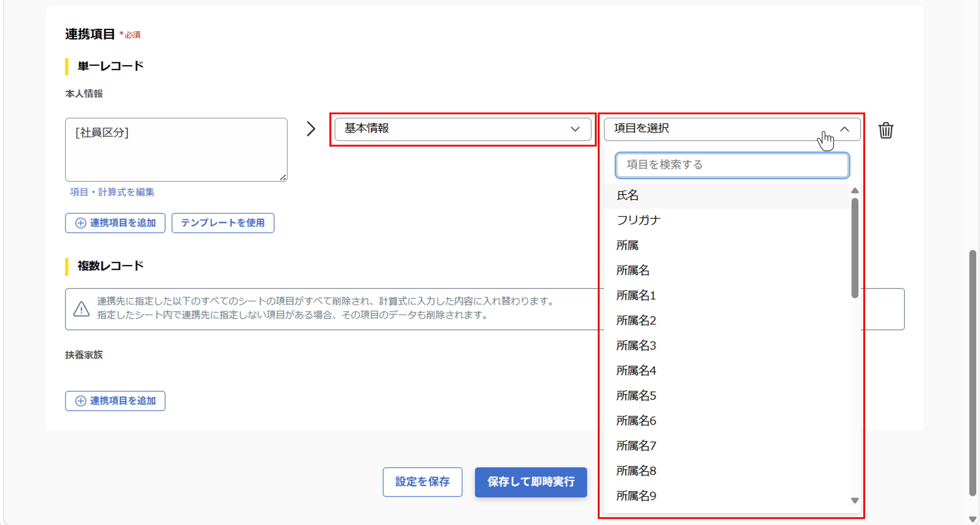
Task: Click the page scrollbar down arrow
Action: tap(973, 519)
